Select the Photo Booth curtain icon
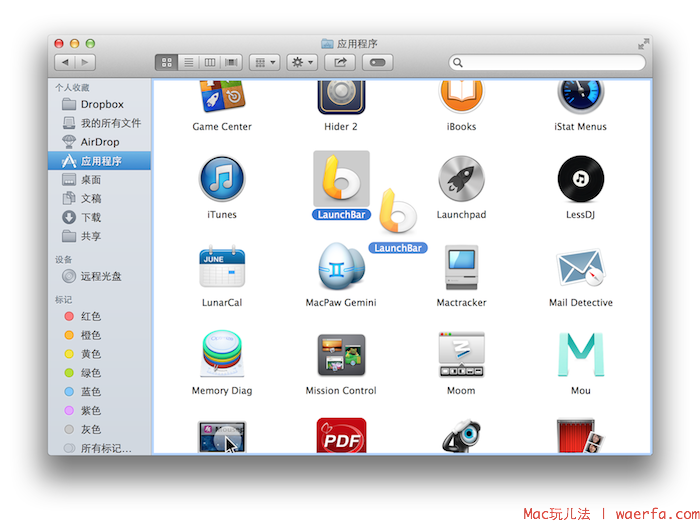The width and height of the screenshot is (700, 524). point(580,436)
